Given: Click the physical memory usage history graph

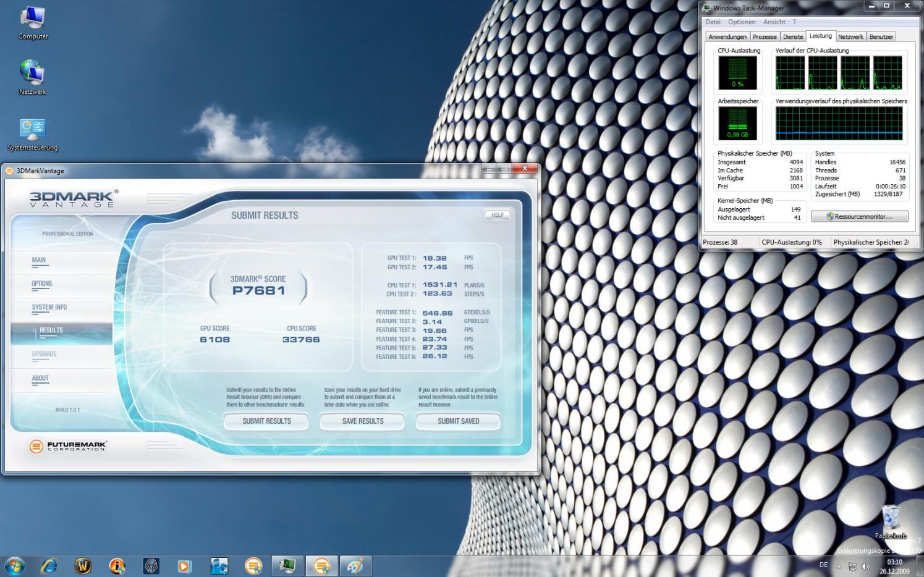Looking at the screenshot, I should coord(839,124).
